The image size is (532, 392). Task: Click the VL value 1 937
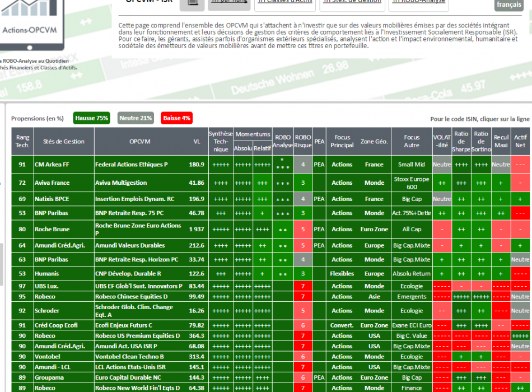[197, 229]
